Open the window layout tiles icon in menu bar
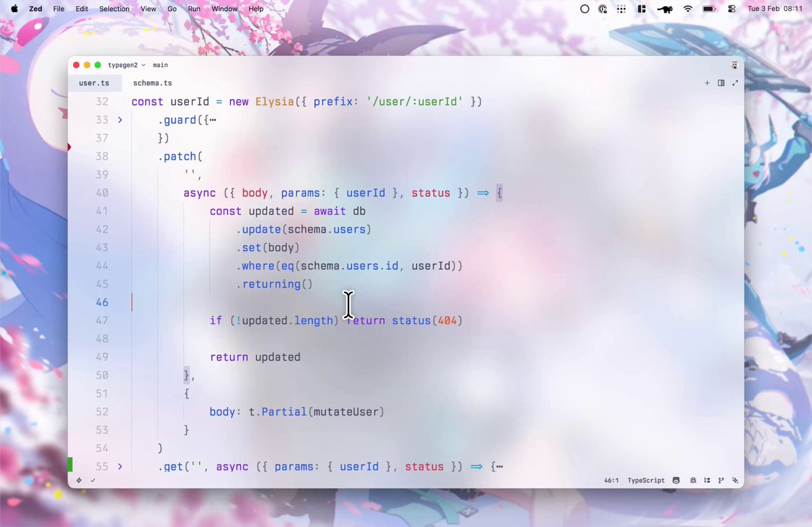 (x=641, y=9)
